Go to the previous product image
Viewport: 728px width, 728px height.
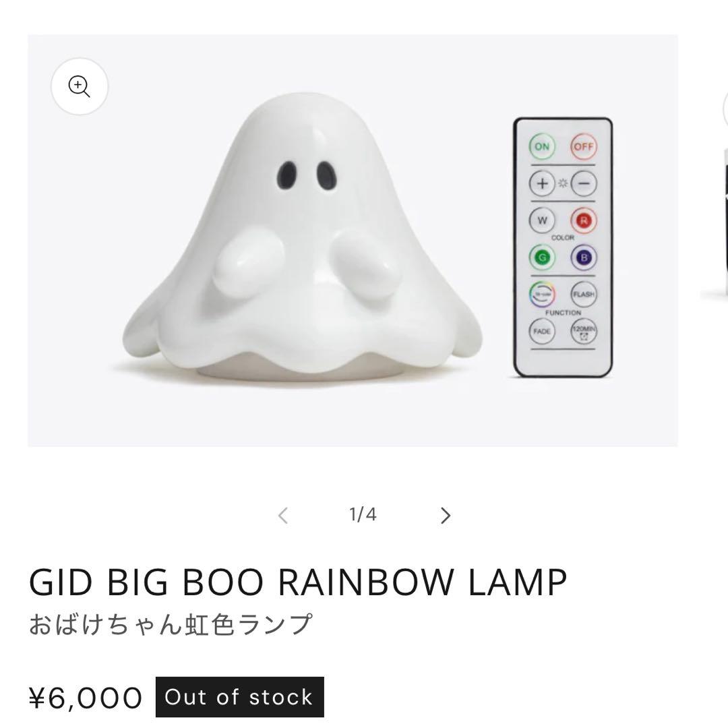click(282, 516)
